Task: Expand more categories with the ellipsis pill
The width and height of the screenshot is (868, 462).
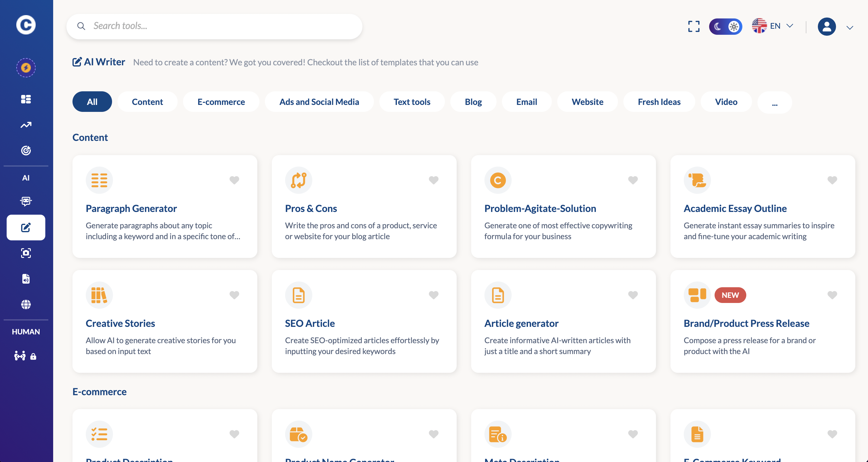Action: (x=774, y=102)
